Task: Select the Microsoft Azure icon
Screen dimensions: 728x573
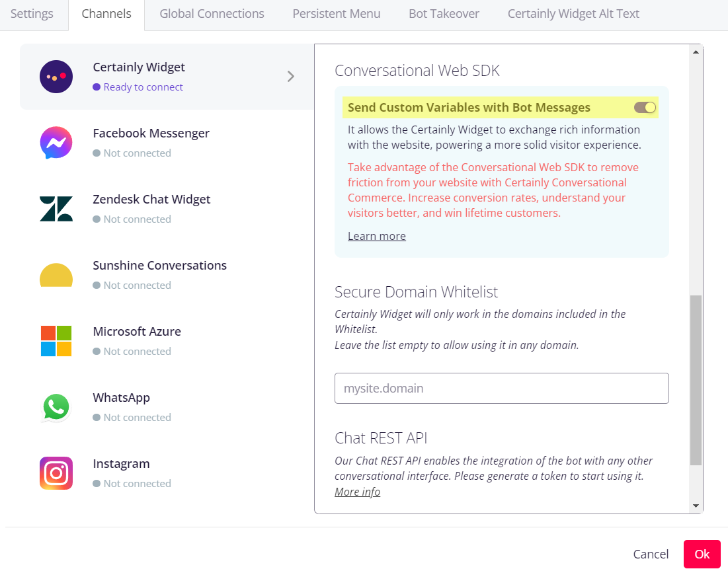Action: [x=56, y=341]
